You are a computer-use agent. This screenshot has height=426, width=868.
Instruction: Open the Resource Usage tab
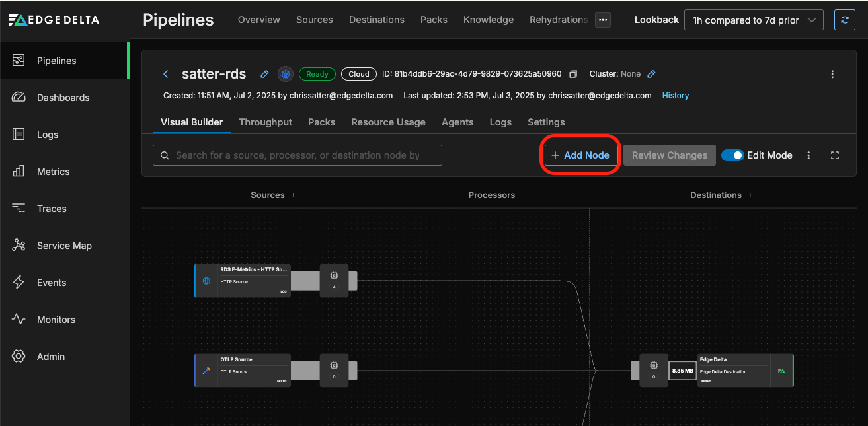388,122
